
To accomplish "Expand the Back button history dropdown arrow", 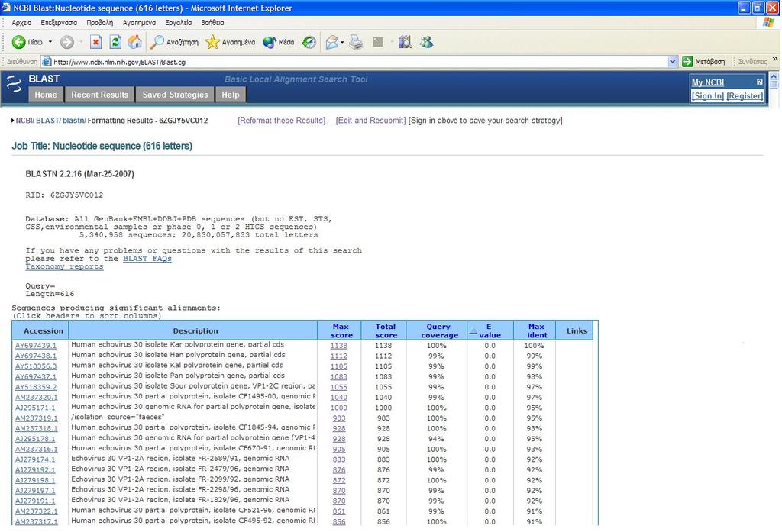I will tap(50, 43).
